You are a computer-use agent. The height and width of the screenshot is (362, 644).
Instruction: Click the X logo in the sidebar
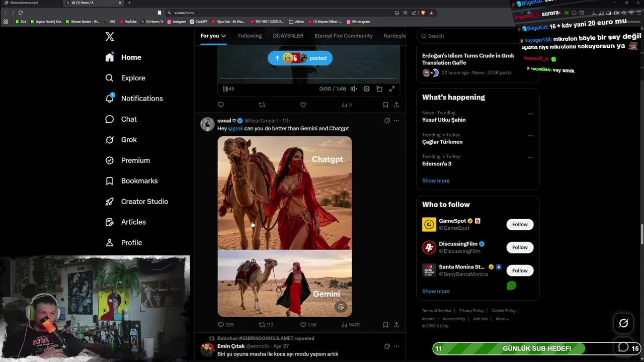point(110,36)
